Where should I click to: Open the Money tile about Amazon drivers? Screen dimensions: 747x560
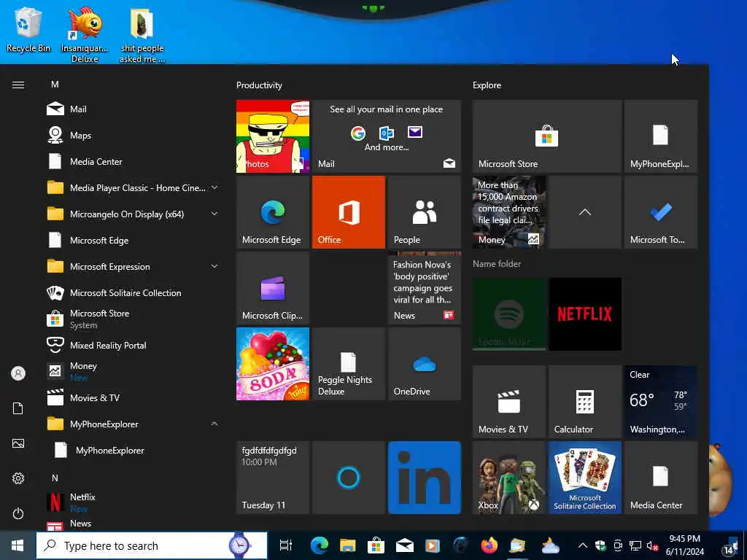[508, 212]
